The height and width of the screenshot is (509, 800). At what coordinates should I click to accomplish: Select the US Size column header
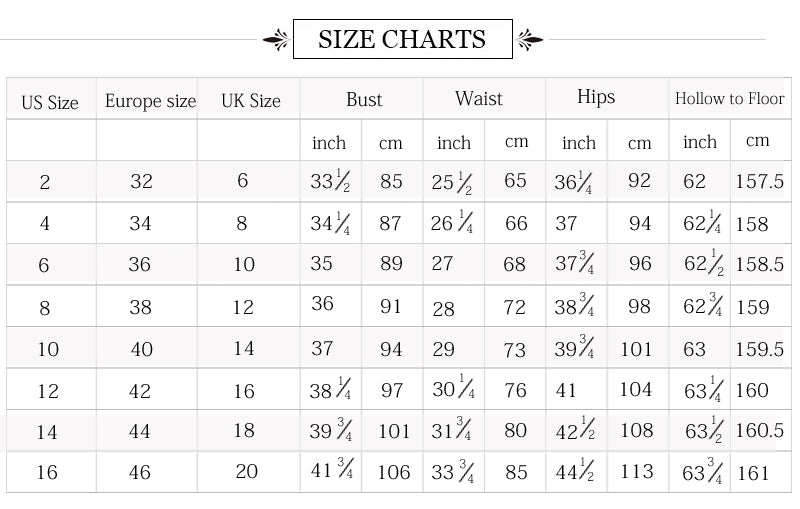click(x=50, y=102)
